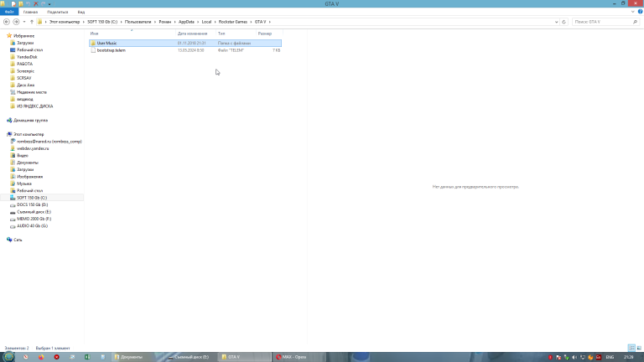644x362 pixels.
Task: Open Документы under Этот компьютер
Action: pyautogui.click(x=27, y=163)
